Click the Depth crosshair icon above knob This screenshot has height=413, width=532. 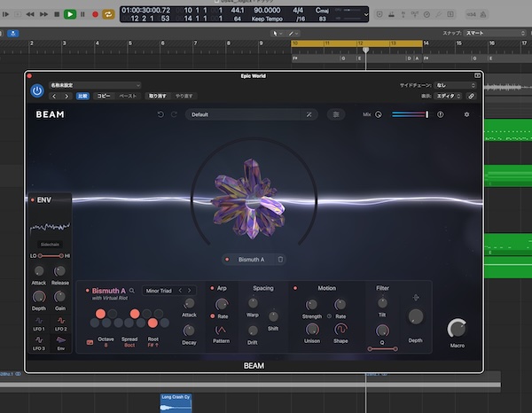[416, 298]
